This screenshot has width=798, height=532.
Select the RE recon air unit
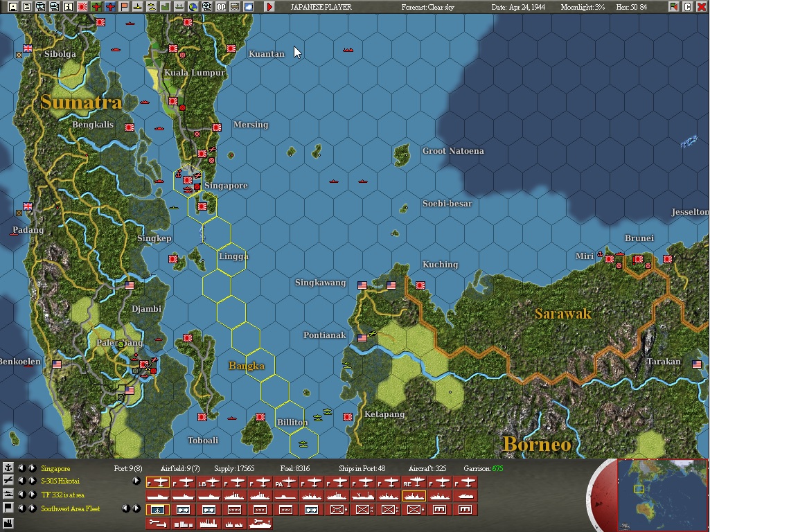coord(414,482)
